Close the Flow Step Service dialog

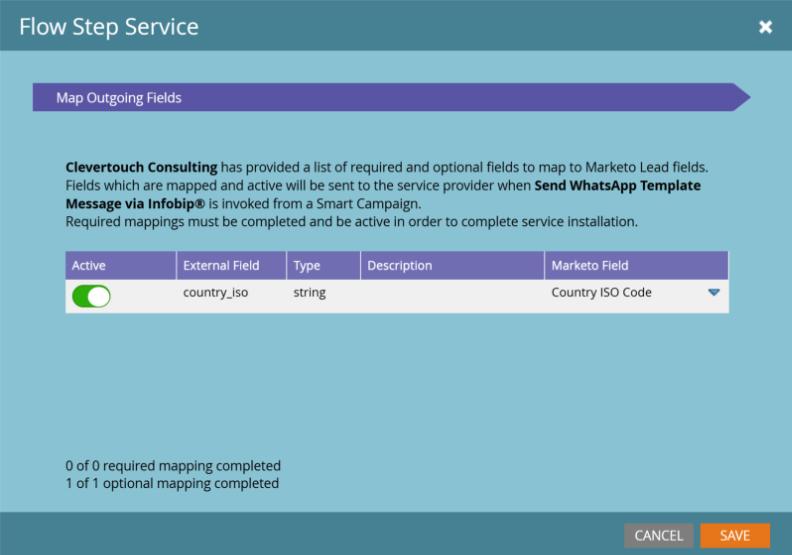(765, 27)
